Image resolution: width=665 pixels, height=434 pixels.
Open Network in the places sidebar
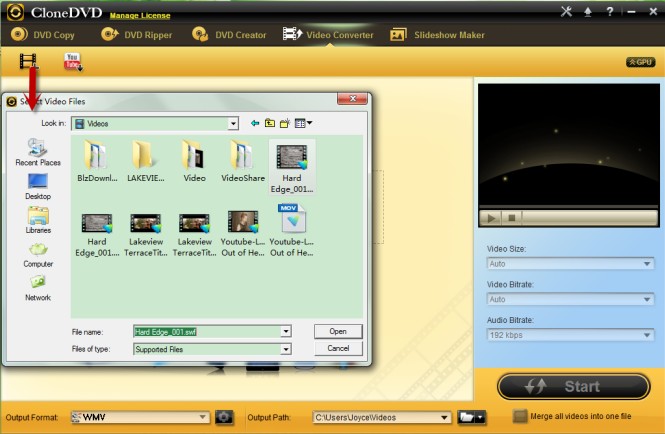(x=38, y=288)
